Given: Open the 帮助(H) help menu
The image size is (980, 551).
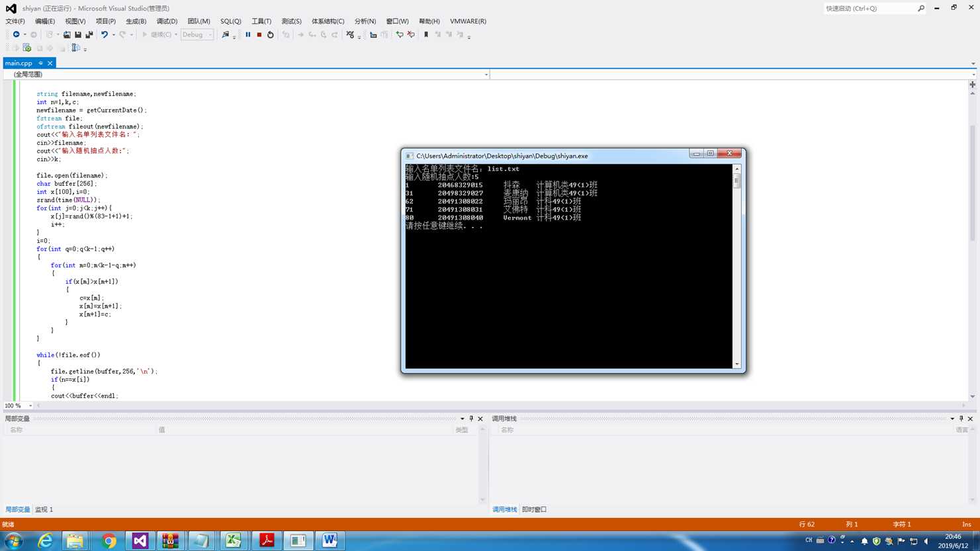Looking at the screenshot, I should pos(429,21).
